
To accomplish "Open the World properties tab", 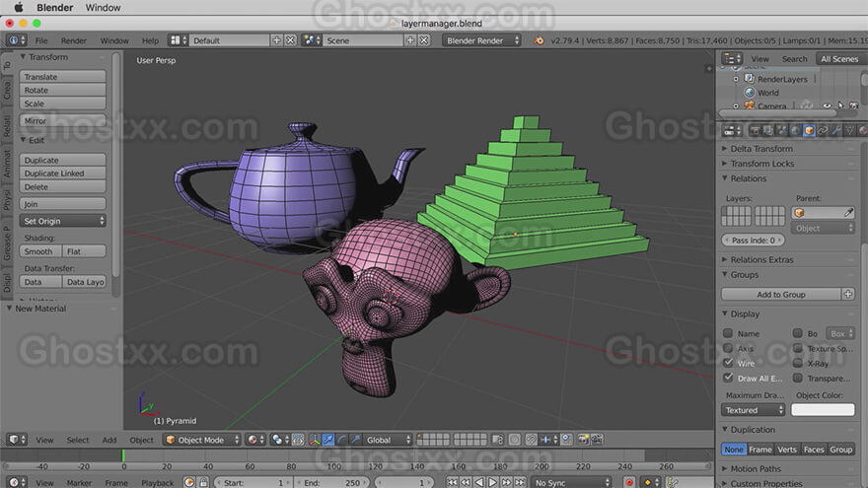I will point(795,130).
